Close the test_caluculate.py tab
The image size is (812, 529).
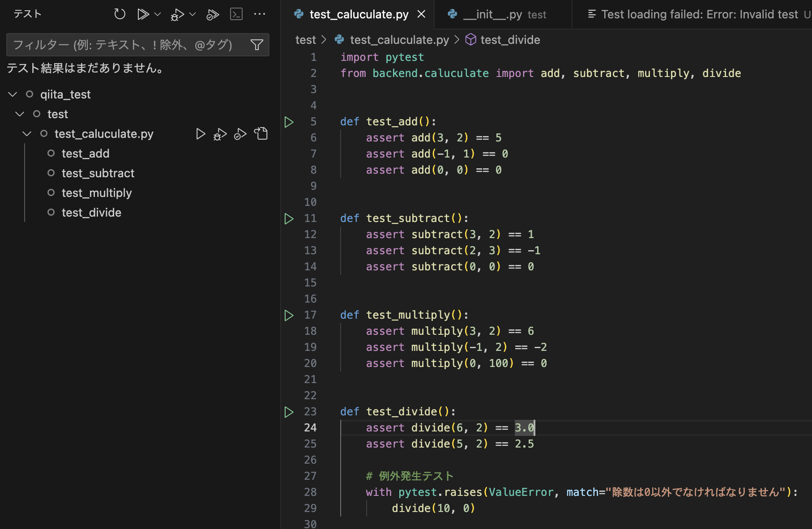[x=421, y=14]
